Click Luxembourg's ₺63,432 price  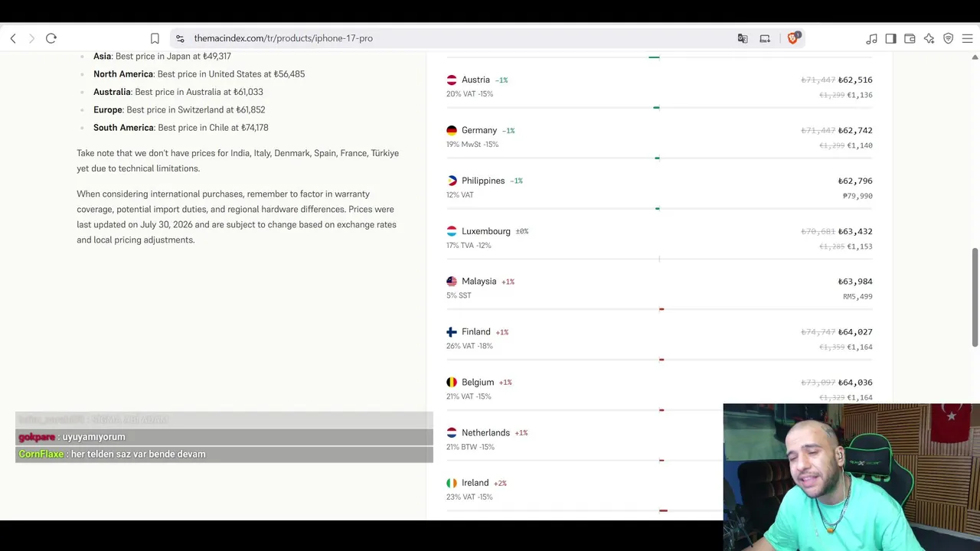tap(855, 231)
